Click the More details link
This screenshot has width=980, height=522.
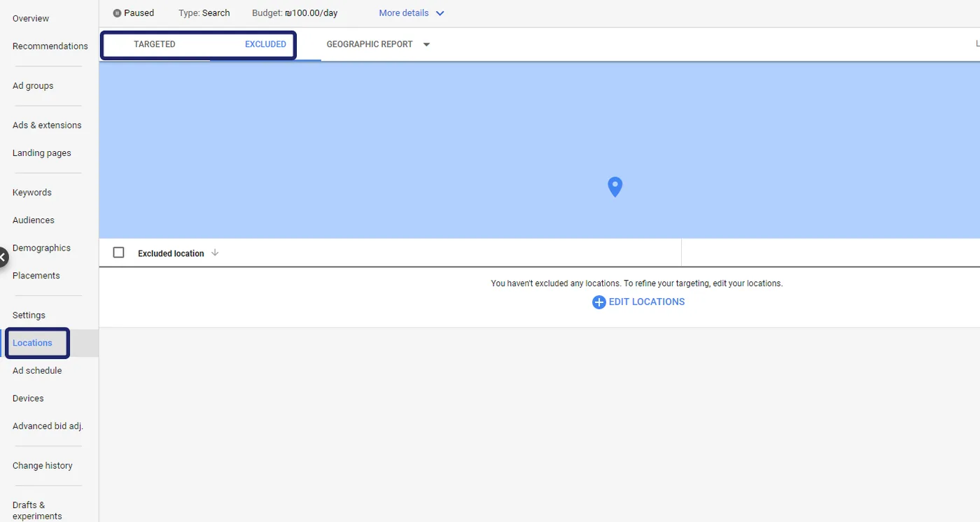(x=404, y=13)
